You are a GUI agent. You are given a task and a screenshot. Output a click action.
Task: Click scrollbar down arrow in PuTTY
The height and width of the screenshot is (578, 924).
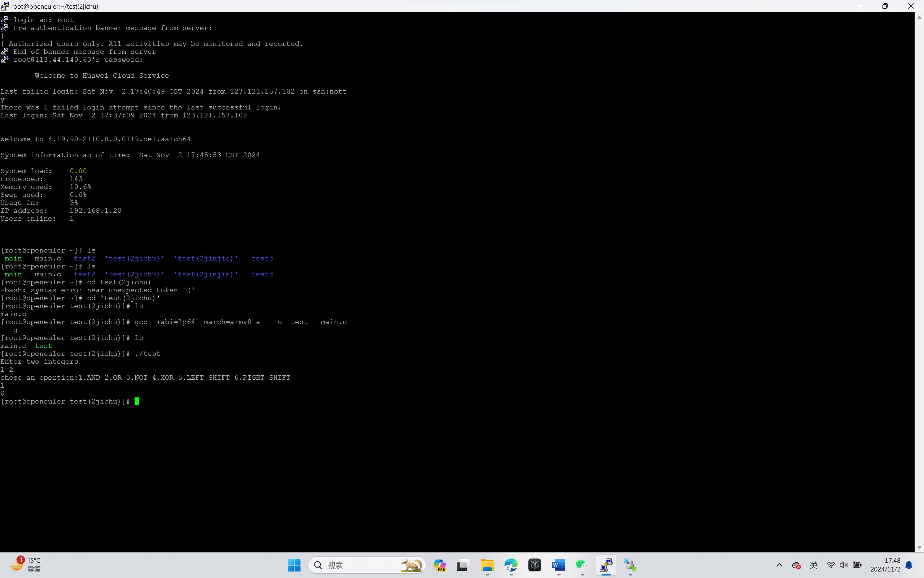click(x=919, y=547)
